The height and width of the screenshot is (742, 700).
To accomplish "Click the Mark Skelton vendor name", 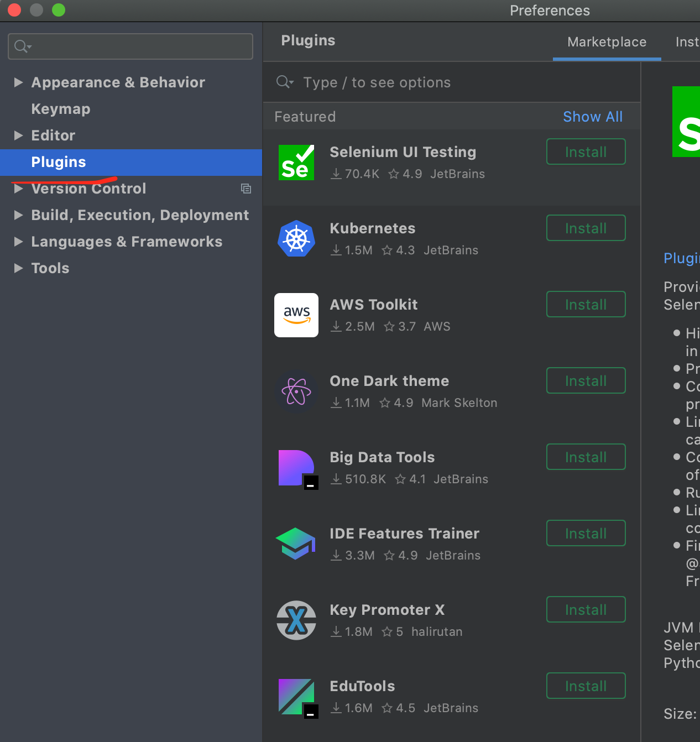I will pos(459,403).
